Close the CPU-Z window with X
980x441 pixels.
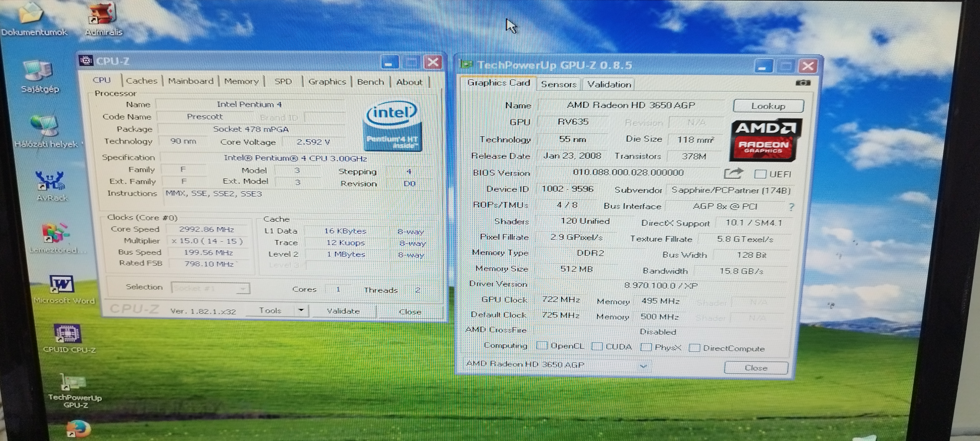(x=433, y=62)
